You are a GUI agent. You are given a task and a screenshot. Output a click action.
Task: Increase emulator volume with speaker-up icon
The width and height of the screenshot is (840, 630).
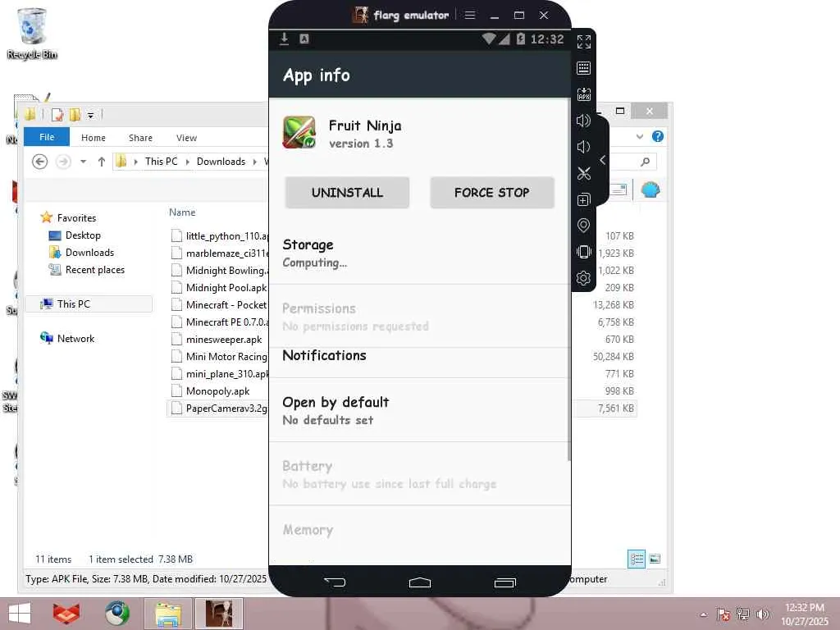click(583, 121)
